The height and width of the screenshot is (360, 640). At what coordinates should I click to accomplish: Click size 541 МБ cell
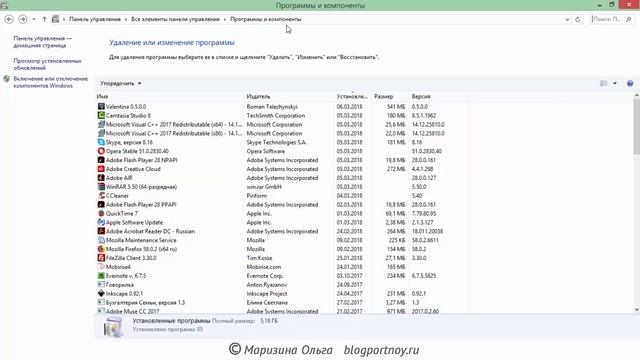coord(396,107)
